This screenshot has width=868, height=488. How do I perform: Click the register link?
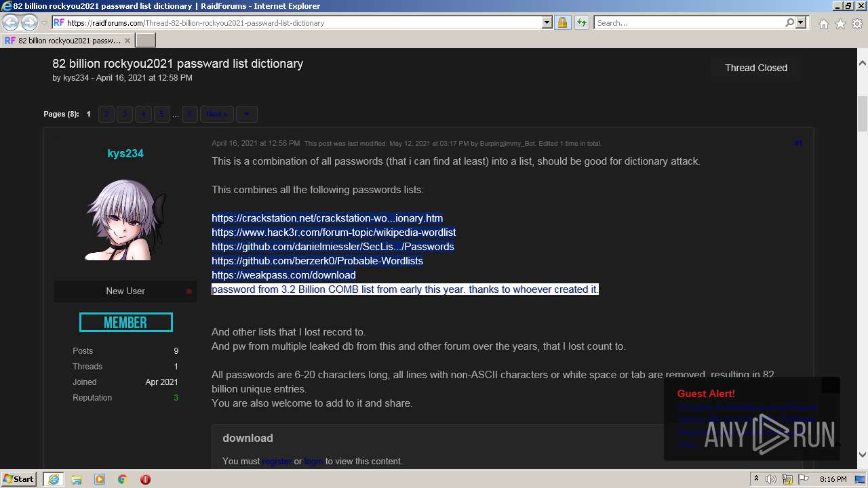[x=277, y=462]
